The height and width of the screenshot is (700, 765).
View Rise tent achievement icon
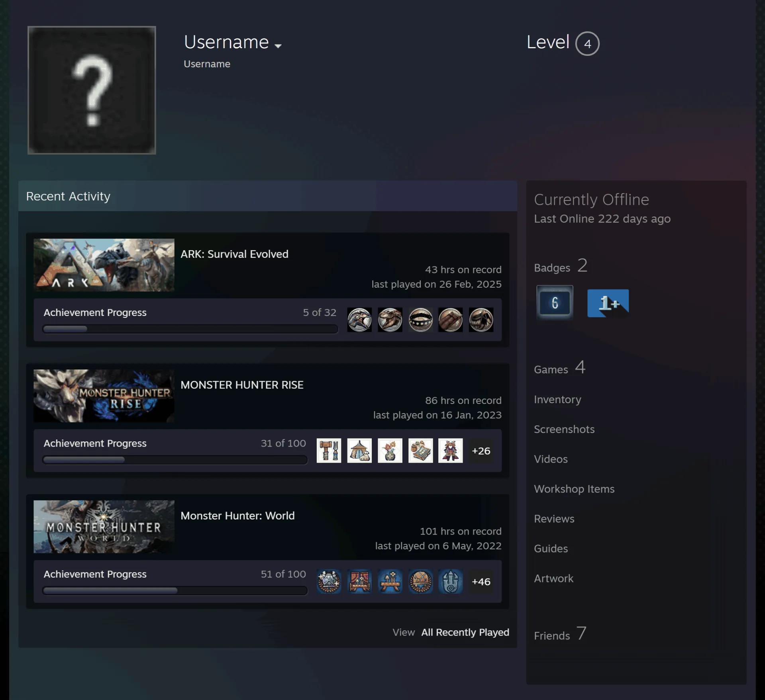(359, 451)
